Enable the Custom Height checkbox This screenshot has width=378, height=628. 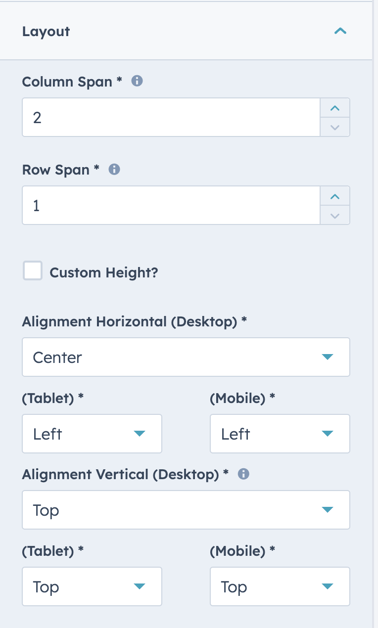click(32, 271)
